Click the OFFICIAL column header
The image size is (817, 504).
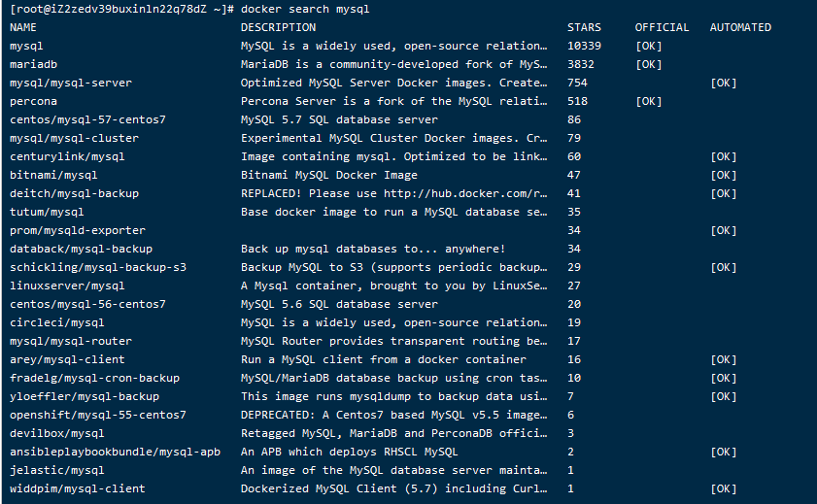[x=662, y=27]
